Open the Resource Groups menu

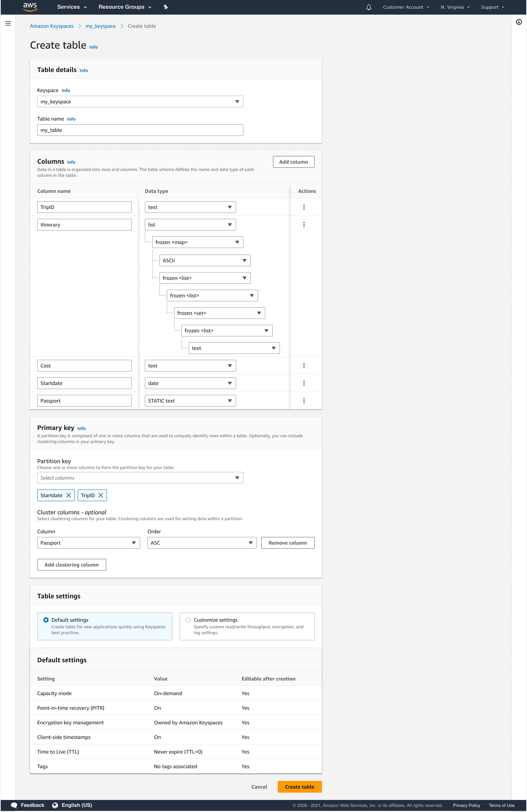(x=125, y=7)
